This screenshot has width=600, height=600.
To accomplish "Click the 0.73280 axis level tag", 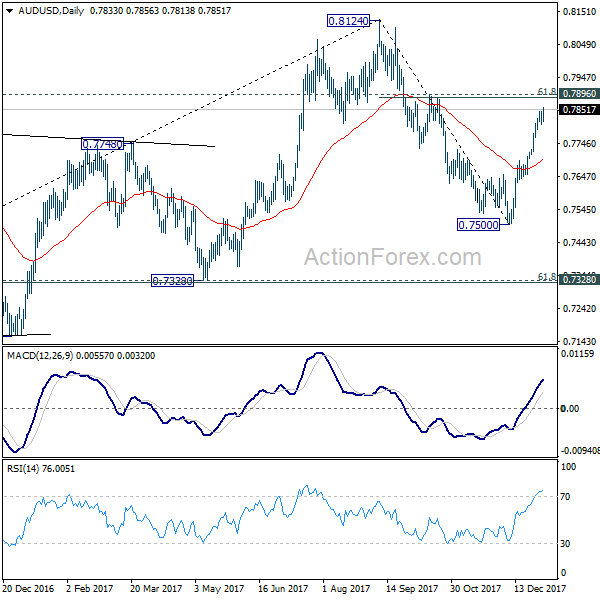I will [x=579, y=280].
